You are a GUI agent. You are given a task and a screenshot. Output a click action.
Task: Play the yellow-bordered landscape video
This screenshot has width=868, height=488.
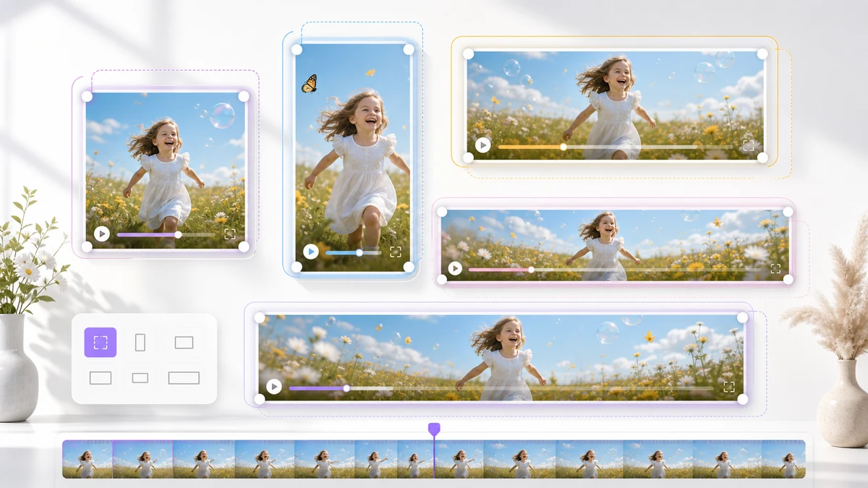482,145
